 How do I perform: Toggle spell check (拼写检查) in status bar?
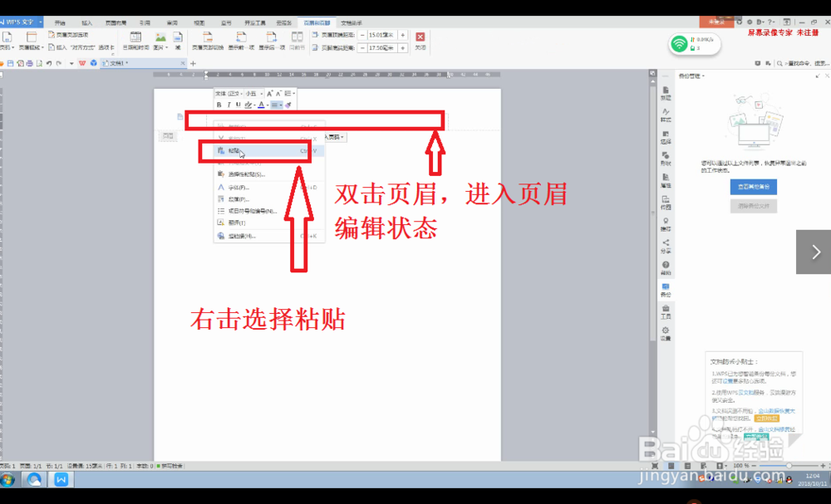170,466
